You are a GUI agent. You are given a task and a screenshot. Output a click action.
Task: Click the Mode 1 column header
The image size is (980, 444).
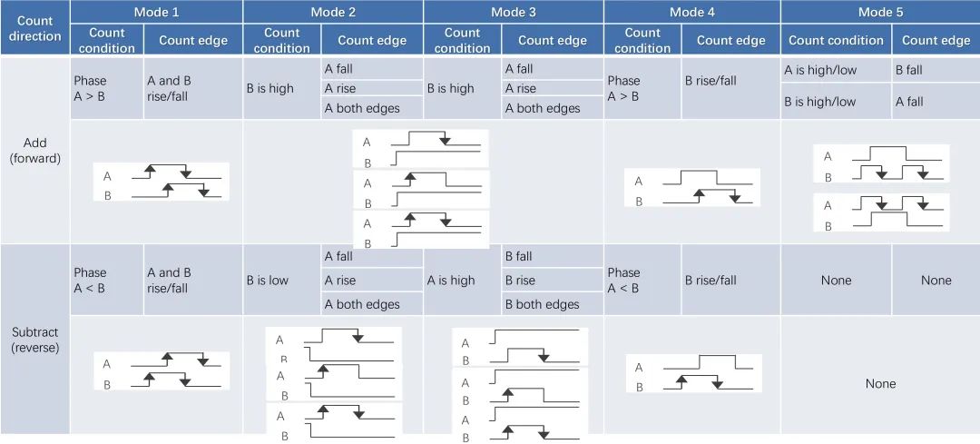156,12
